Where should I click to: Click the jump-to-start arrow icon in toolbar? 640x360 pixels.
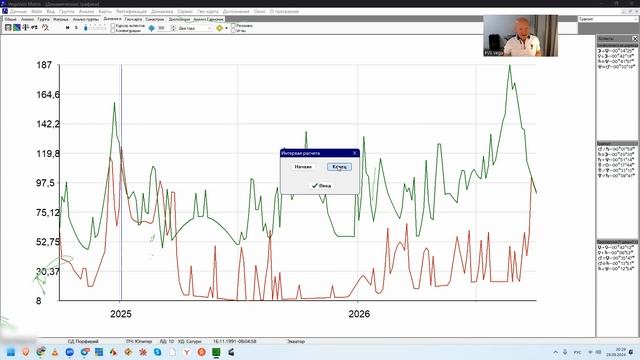[x=68, y=28]
